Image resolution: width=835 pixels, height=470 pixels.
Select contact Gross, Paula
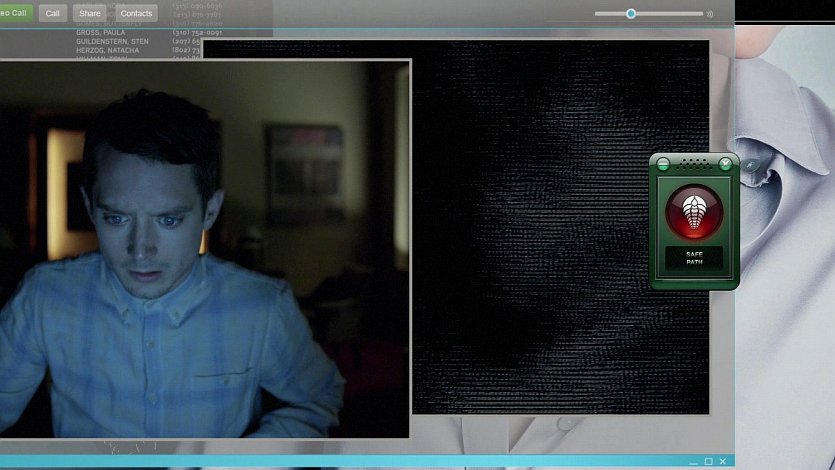click(99, 32)
